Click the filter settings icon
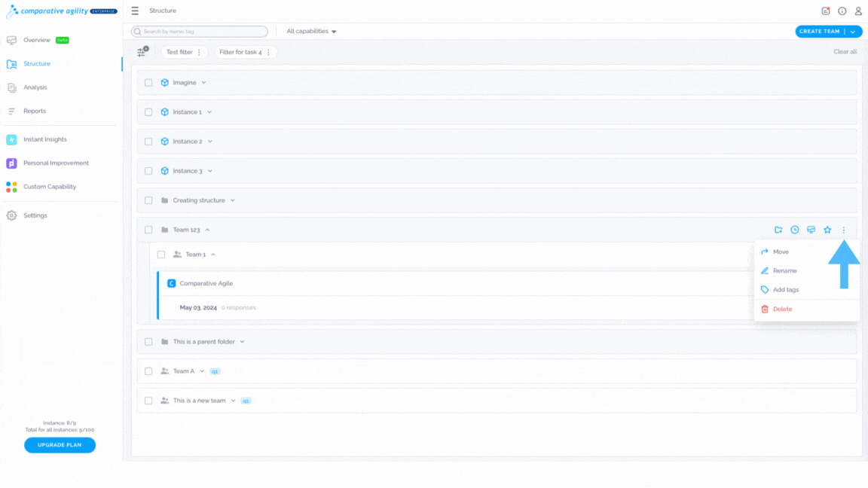The image size is (868, 488). pos(142,51)
